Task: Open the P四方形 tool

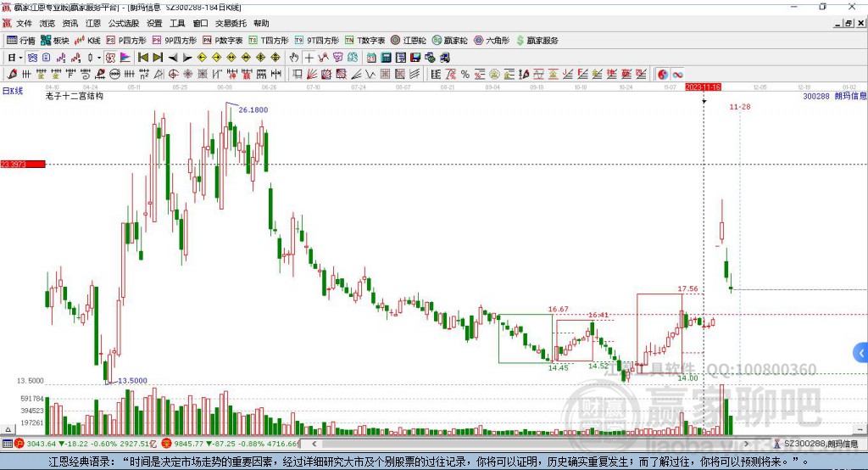Action: click(x=126, y=41)
